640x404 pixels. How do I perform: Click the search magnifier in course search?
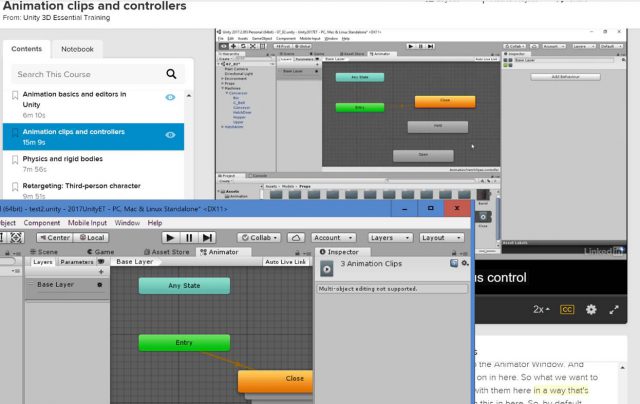pyautogui.click(x=171, y=74)
